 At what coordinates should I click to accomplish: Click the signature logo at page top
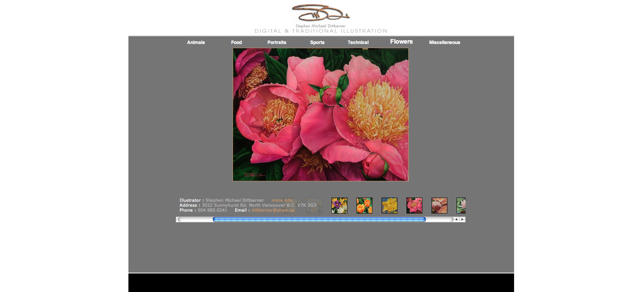click(x=320, y=13)
